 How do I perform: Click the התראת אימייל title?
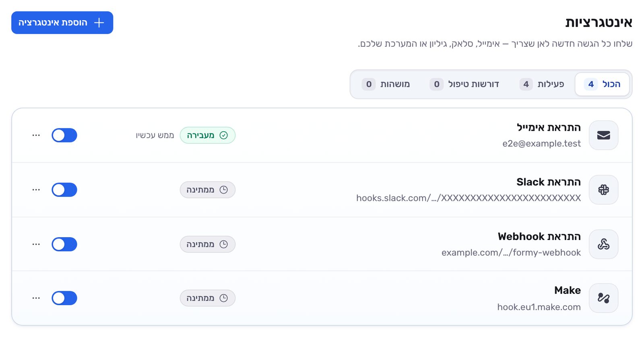[x=549, y=128]
